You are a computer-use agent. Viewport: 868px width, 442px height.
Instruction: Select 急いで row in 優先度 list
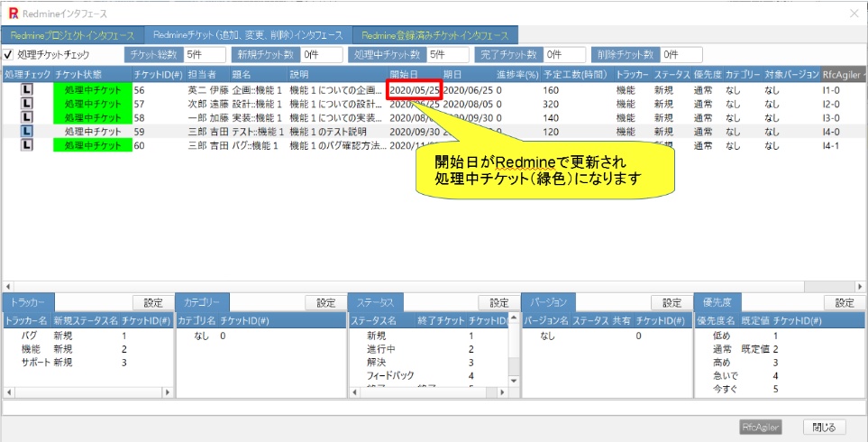point(780,376)
